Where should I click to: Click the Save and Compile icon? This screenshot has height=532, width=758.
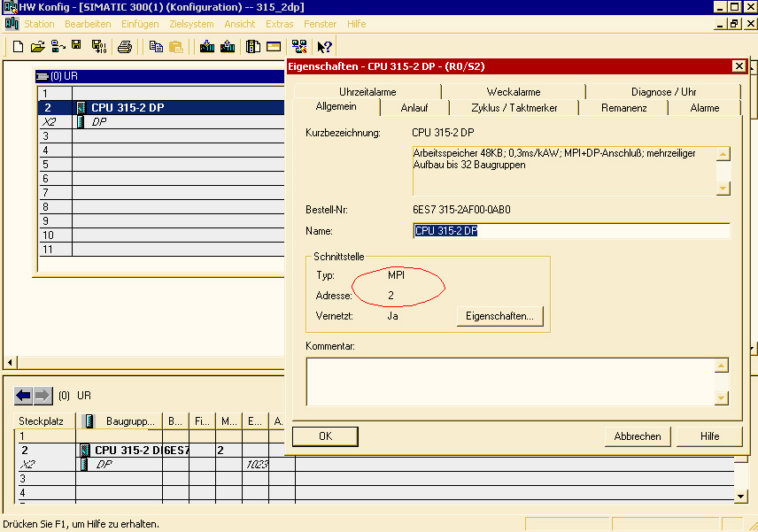(x=99, y=47)
